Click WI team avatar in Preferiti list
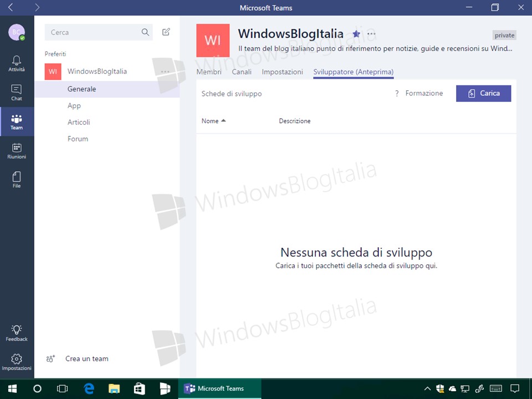 [x=53, y=71]
